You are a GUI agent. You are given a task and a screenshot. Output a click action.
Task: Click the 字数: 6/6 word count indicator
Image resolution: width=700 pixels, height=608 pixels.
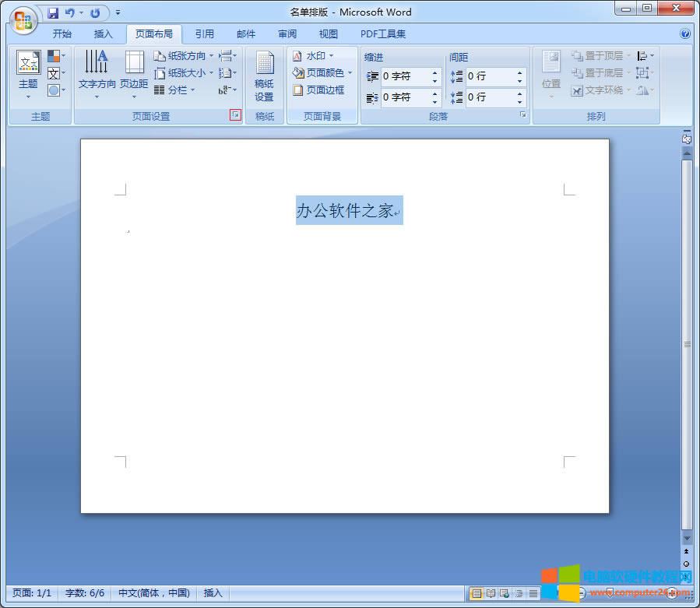coord(84,592)
